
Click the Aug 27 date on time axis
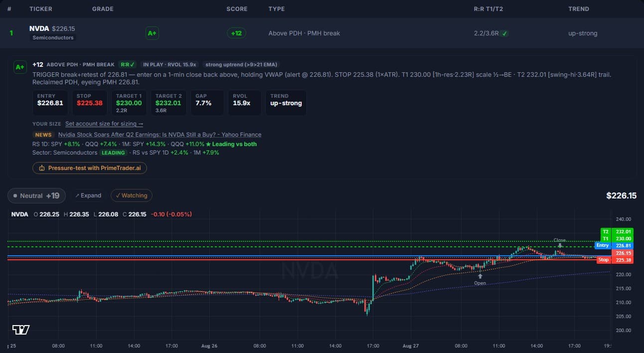(410, 346)
